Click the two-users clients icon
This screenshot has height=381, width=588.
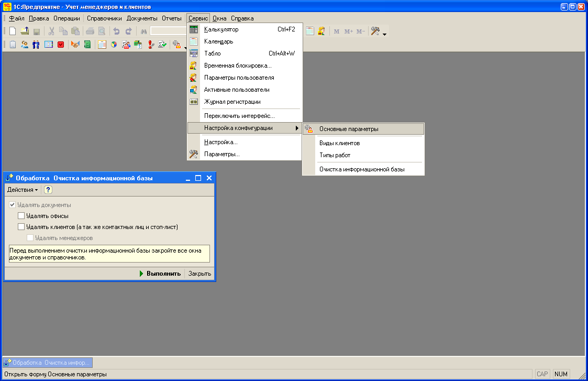pos(25,45)
